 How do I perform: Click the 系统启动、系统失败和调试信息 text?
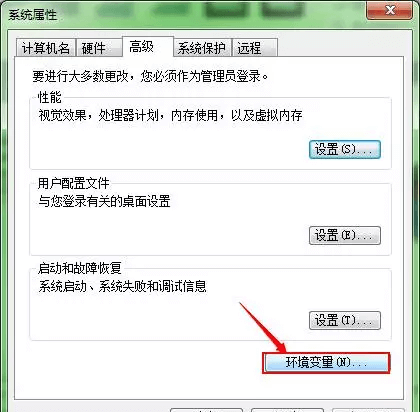(122, 286)
